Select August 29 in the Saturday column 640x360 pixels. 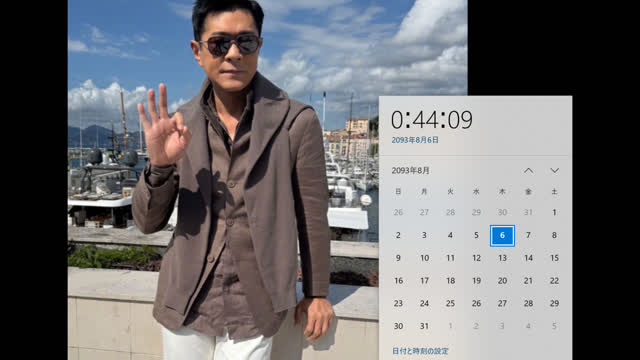(x=554, y=303)
